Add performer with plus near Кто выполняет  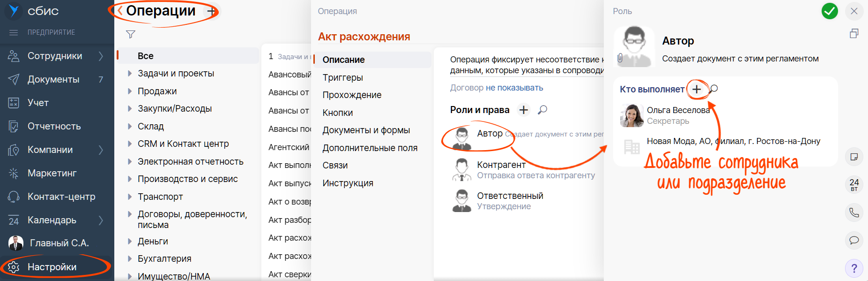(x=697, y=89)
